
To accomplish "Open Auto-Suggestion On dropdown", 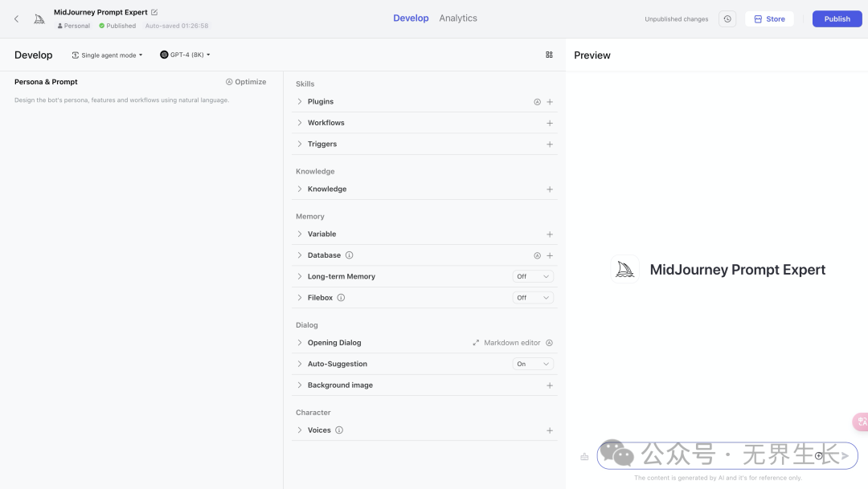I will pos(533,364).
